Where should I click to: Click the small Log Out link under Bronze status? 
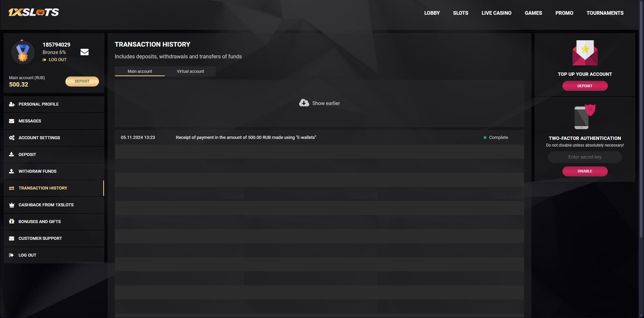click(57, 60)
